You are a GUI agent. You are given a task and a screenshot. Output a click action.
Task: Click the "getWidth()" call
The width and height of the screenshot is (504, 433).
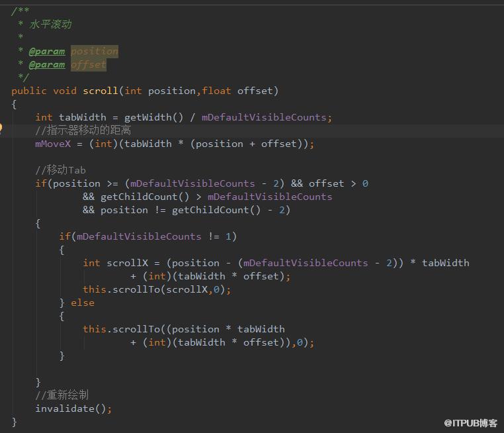(153, 117)
